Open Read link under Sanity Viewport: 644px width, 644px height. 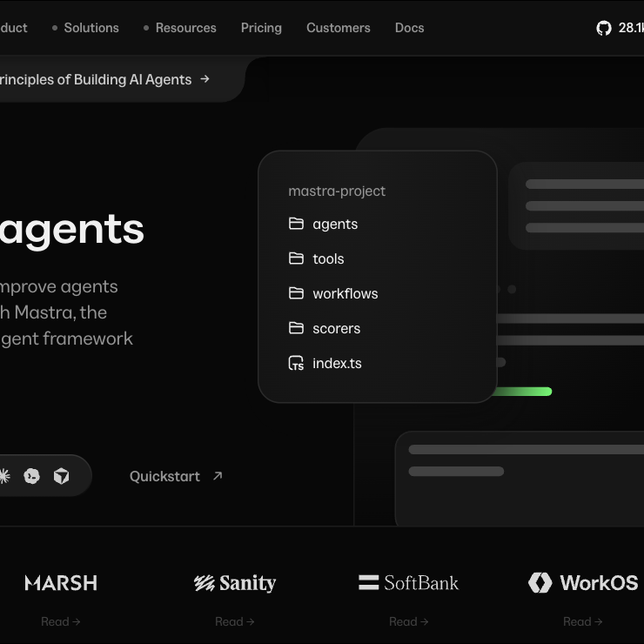point(235,622)
